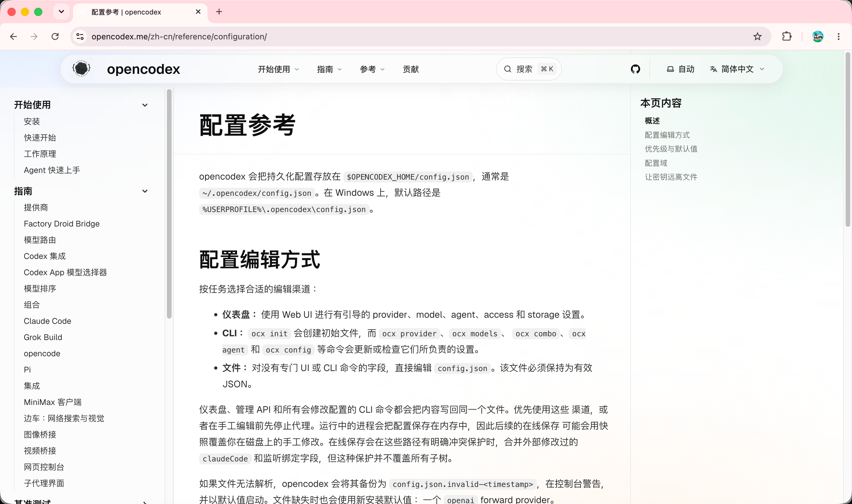This screenshot has height=504, width=852.
Task: Jump to 优先级与默认值 in page contents
Action: click(x=671, y=149)
